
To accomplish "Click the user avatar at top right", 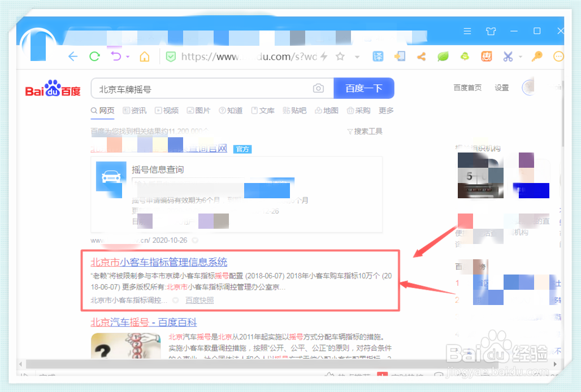I will (528, 88).
